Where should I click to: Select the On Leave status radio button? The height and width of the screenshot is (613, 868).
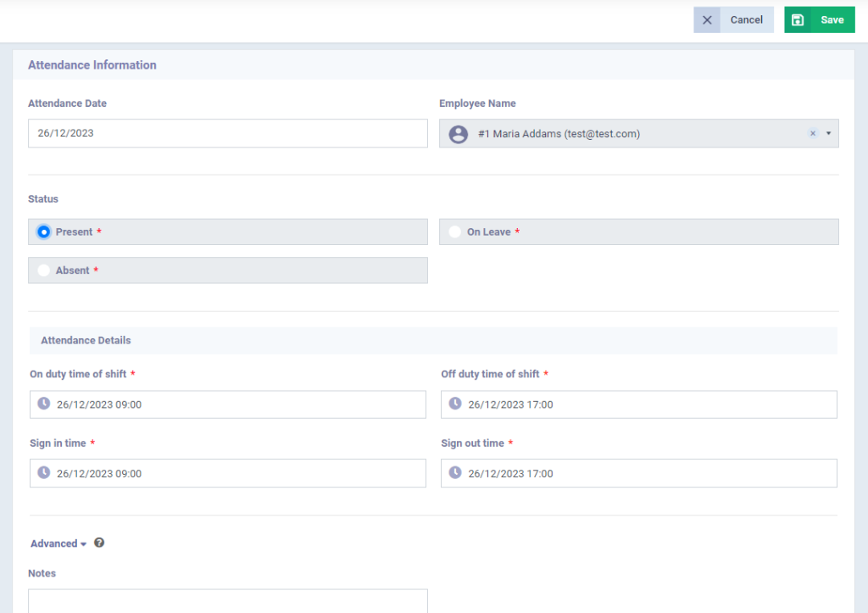coord(454,232)
